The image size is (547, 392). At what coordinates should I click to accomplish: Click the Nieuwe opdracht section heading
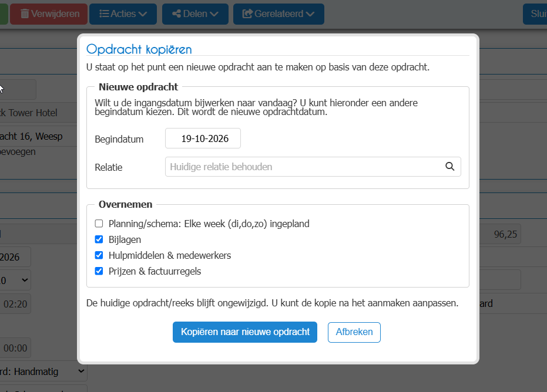(x=139, y=87)
